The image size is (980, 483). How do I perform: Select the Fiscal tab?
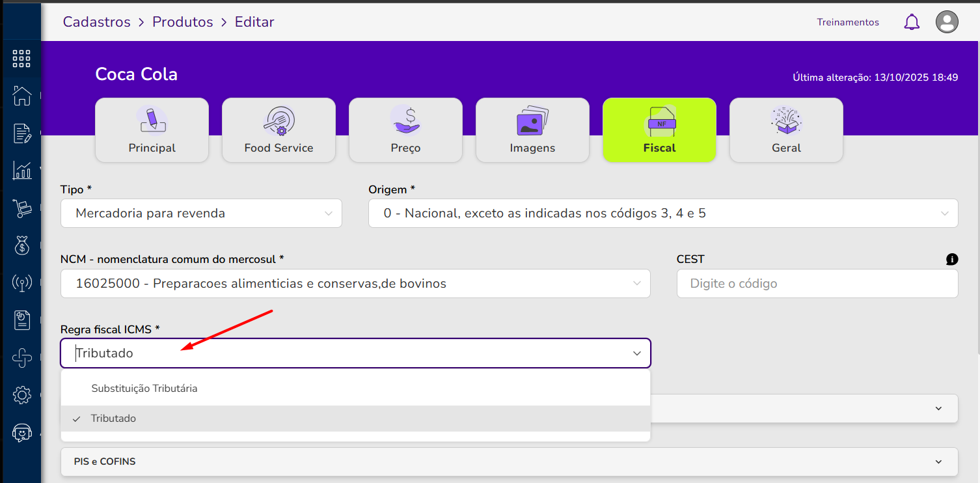pos(659,130)
